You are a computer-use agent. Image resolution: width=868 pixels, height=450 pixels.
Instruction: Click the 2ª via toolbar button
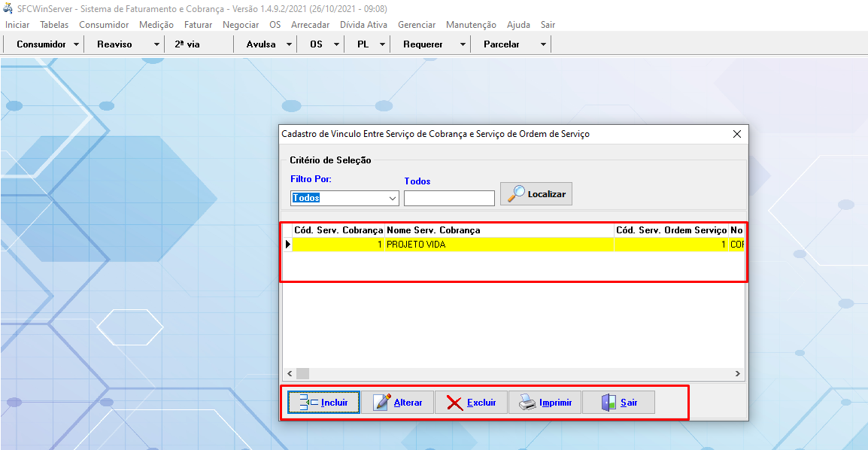[x=187, y=44]
